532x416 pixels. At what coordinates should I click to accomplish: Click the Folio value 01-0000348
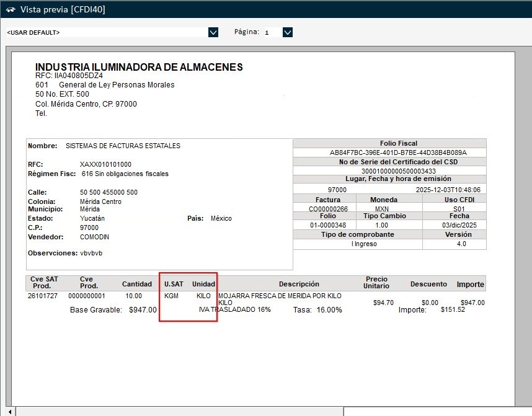click(327, 225)
